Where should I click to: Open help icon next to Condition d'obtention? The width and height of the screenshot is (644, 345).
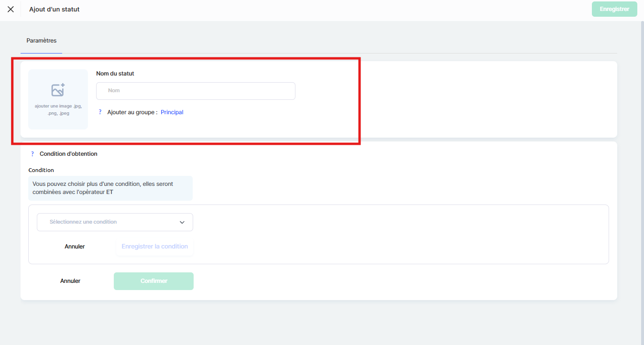tap(33, 154)
